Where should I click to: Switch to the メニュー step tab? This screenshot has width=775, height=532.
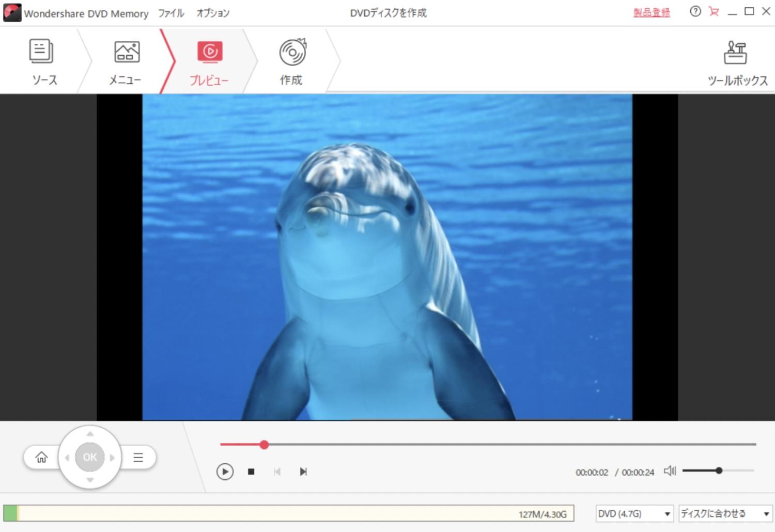click(126, 61)
